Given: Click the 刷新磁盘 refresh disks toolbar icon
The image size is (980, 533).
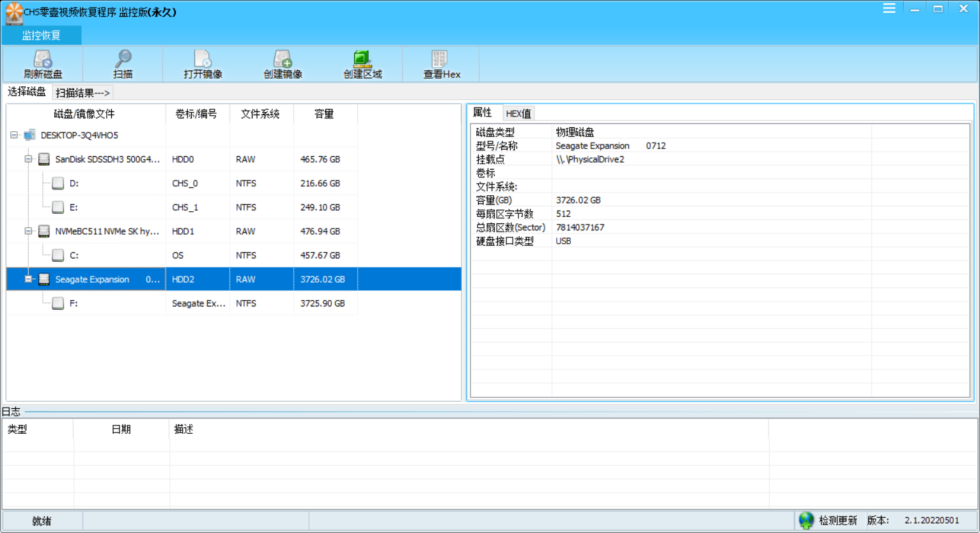Looking at the screenshot, I should click(x=42, y=63).
